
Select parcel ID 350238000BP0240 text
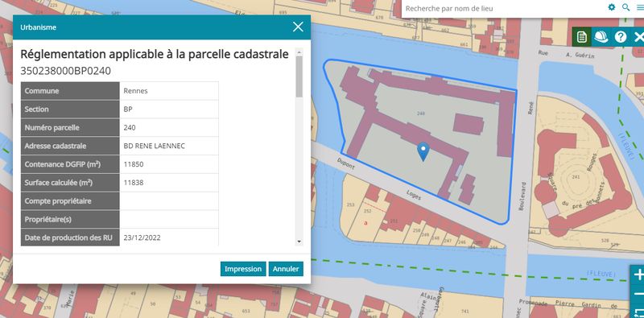pyautogui.click(x=66, y=71)
